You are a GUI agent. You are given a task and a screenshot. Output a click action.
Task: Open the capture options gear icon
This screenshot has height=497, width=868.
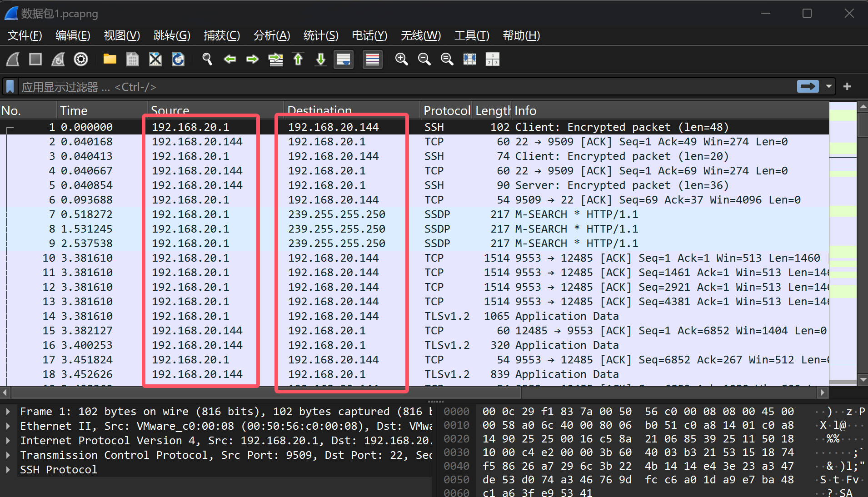[81, 60]
